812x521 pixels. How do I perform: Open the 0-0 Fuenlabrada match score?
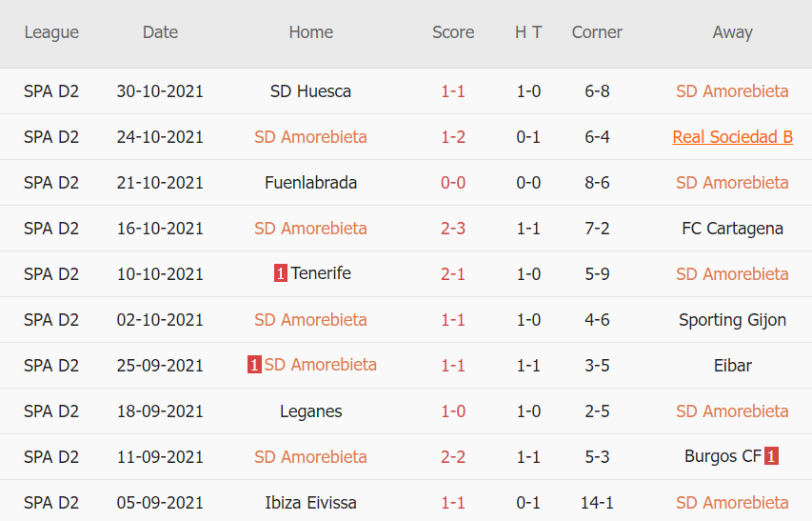[453, 183]
